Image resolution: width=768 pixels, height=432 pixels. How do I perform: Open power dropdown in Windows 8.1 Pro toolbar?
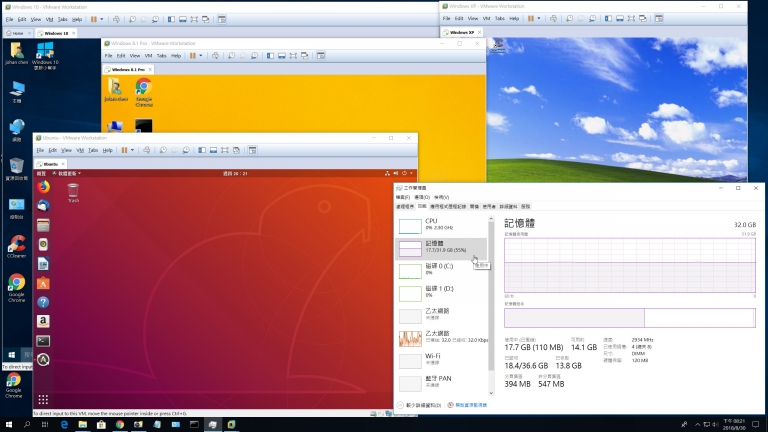[x=201, y=56]
